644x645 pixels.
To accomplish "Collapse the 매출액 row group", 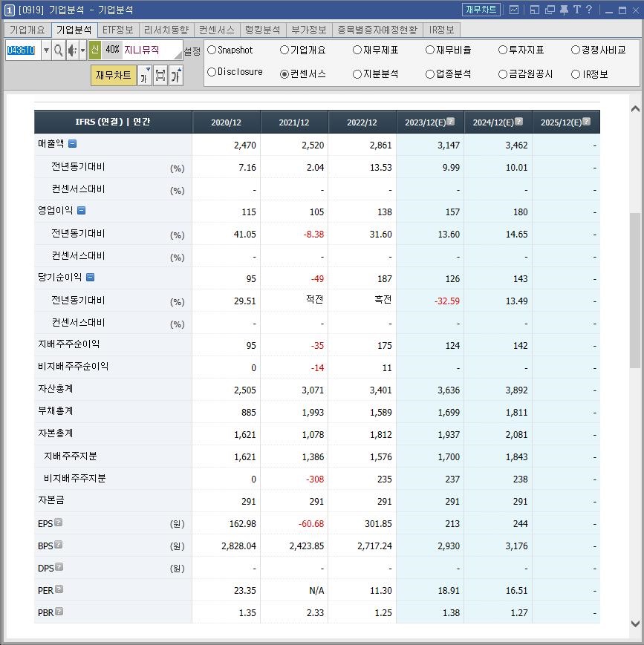I will pos(73,143).
